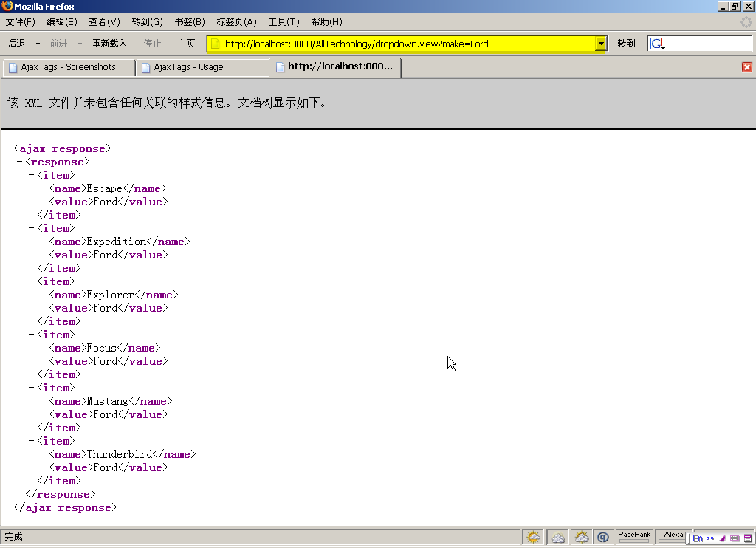Collapse the item containing Focus
Screen dimensions: 756x548
[x=31, y=334]
